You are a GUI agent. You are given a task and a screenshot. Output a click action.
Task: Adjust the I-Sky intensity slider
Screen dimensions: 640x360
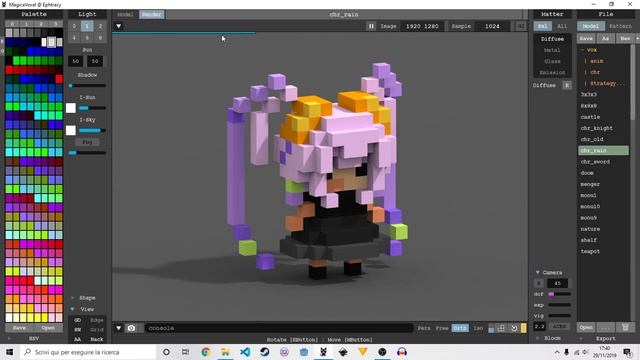tap(92, 131)
